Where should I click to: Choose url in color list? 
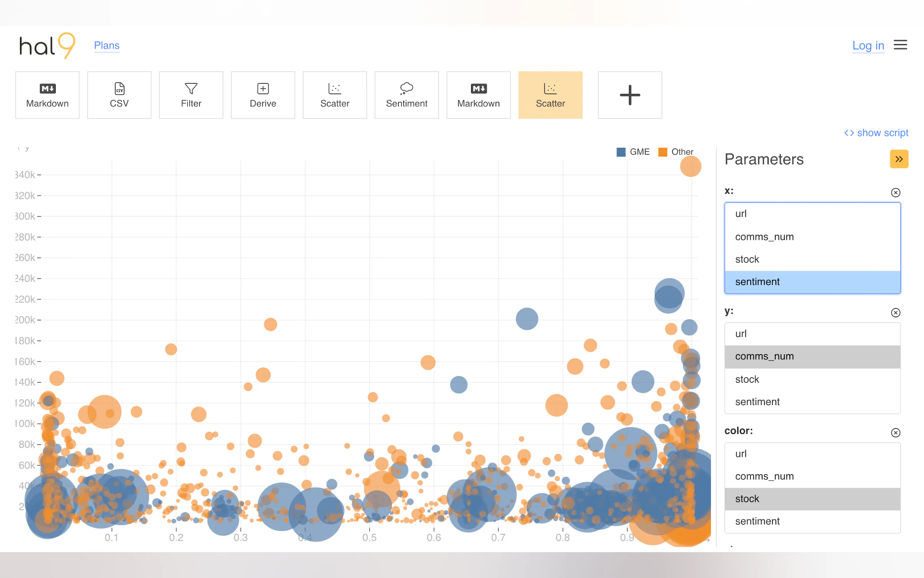741,454
